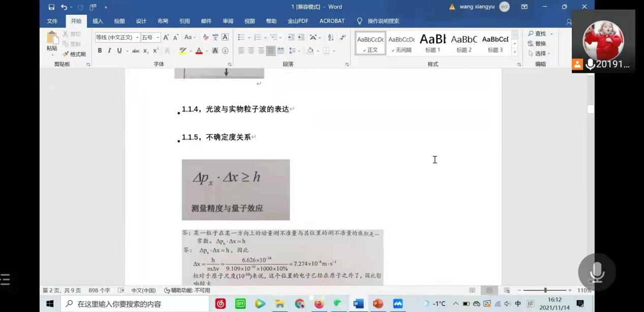
Task: Undo the last action in quick access
Action: 64,7
